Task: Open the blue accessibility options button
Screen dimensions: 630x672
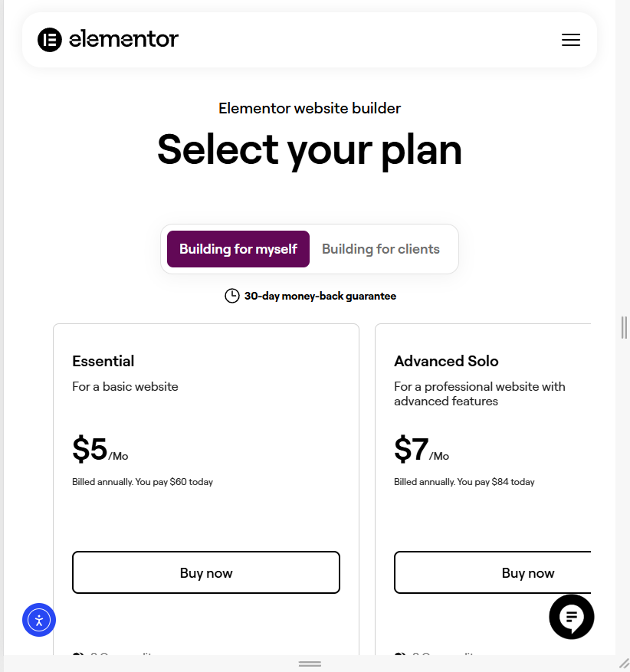Action: pyautogui.click(x=39, y=620)
